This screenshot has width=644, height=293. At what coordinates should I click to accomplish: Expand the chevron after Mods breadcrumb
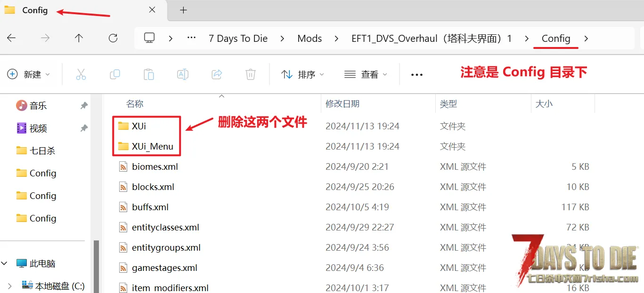[337, 39]
